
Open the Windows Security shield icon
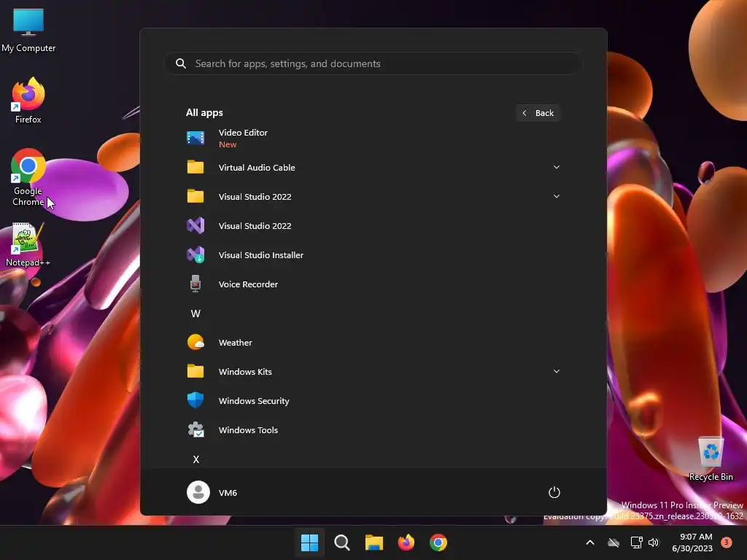coord(196,400)
